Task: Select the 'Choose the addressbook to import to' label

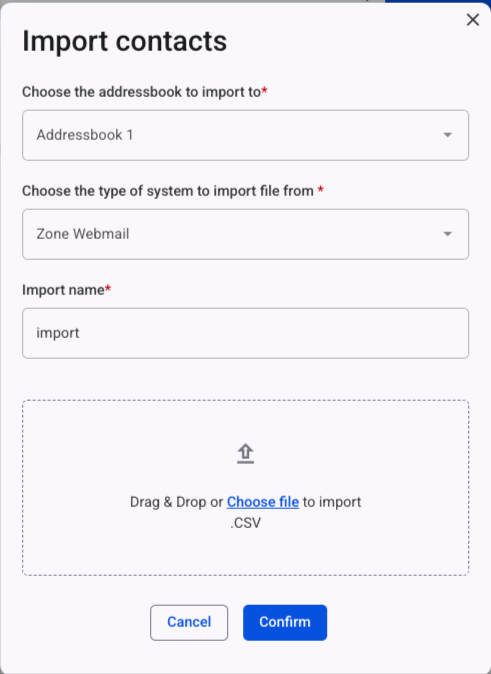Action: click(142, 92)
